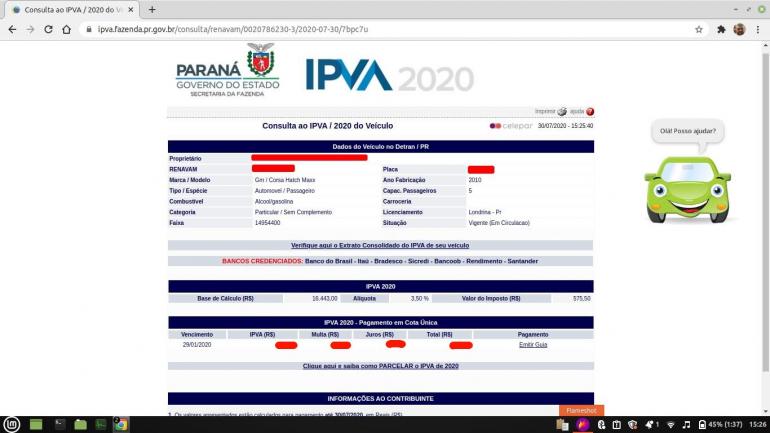Click the green car assistant mascot
Screen dimensions: 770x433
[687, 188]
